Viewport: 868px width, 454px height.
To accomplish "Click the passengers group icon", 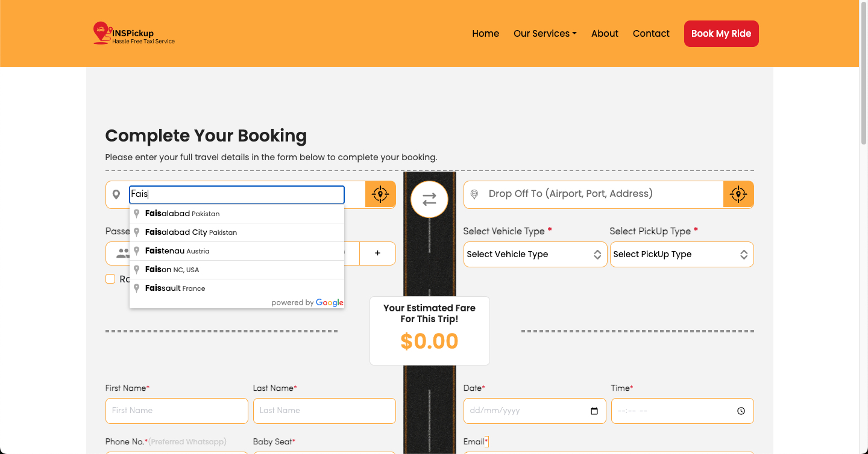I will (122, 253).
